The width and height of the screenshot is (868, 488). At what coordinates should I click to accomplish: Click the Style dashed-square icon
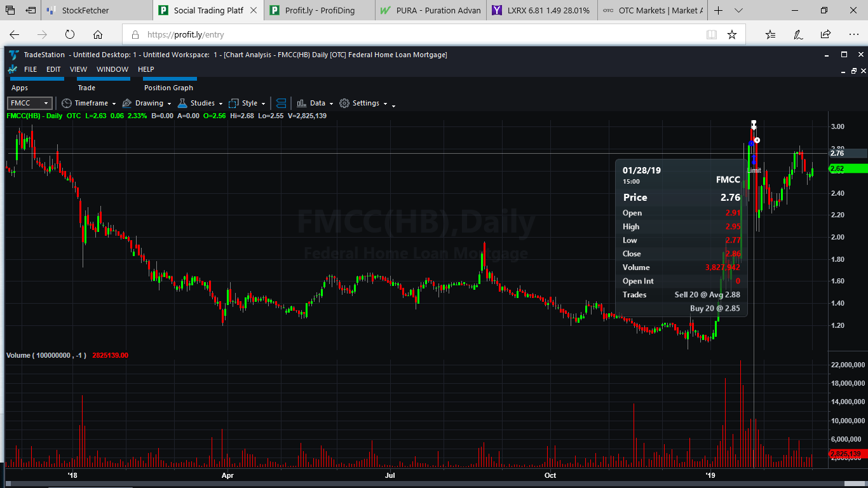(234, 103)
